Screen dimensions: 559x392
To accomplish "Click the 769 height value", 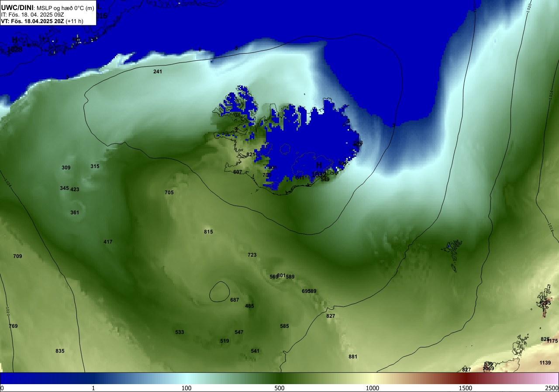I will pos(13,326).
